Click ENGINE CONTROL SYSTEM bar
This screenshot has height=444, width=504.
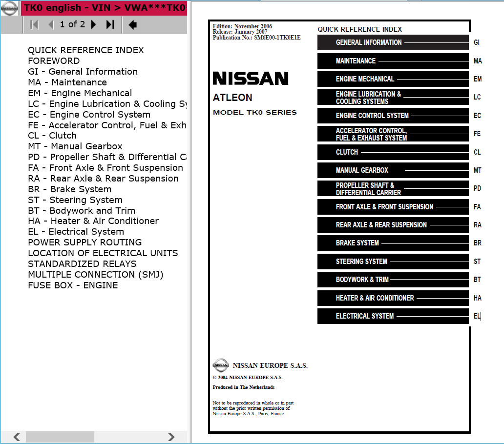pyautogui.click(x=393, y=116)
